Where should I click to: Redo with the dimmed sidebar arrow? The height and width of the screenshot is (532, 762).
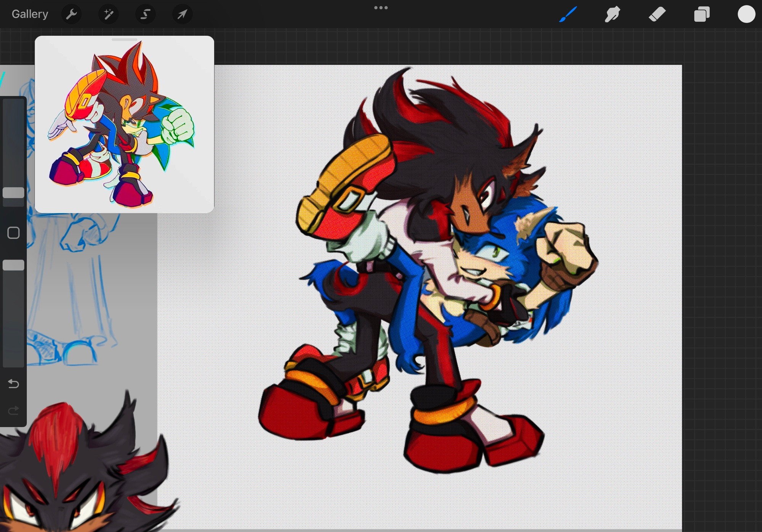point(13,410)
